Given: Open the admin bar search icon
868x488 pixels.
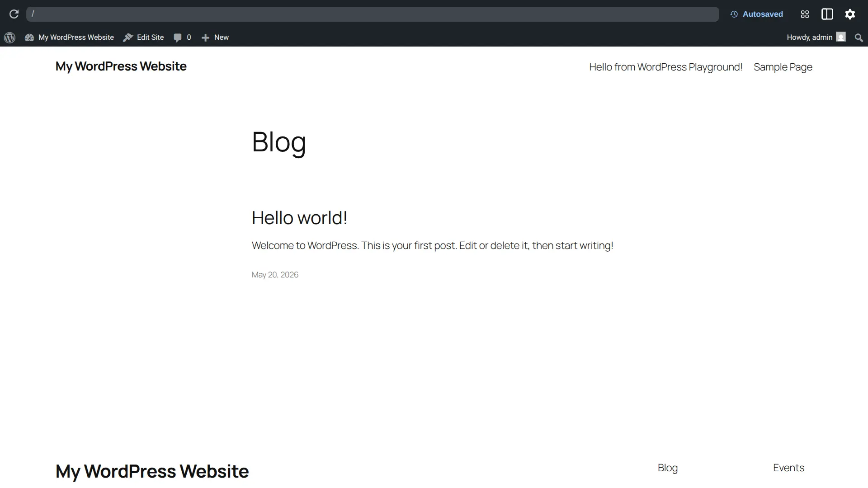Looking at the screenshot, I should click(859, 38).
